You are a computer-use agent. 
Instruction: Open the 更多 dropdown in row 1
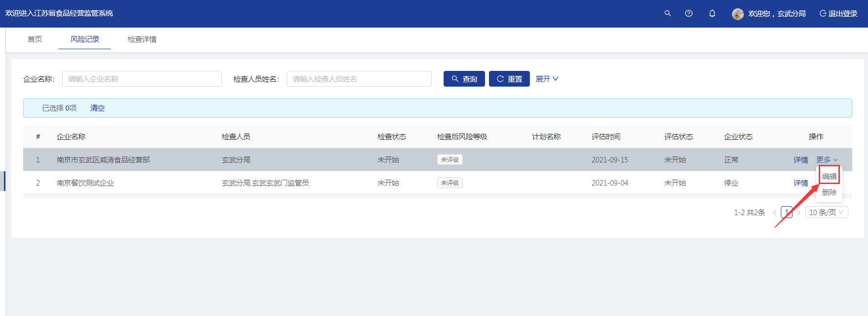coord(827,160)
